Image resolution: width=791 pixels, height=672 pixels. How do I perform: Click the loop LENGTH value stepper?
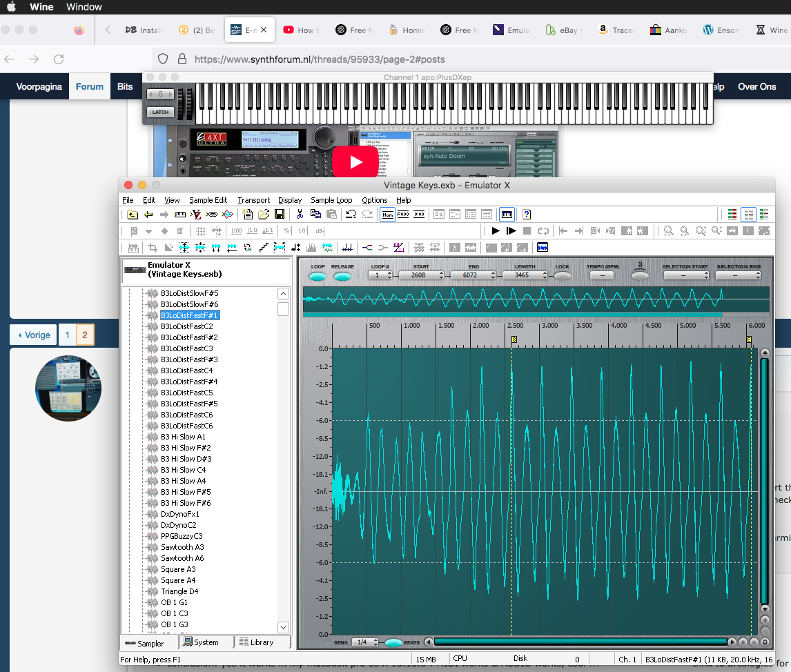(x=545, y=275)
